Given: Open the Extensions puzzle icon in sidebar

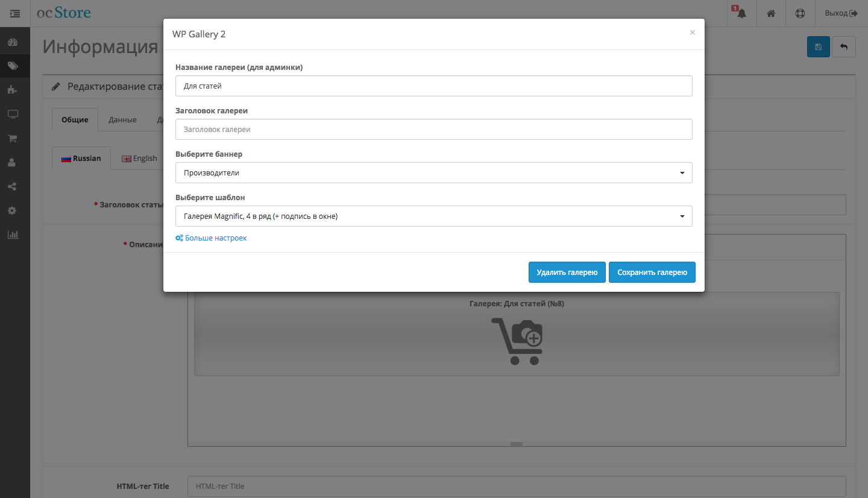Looking at the screenshot, I should click(x=13, y=90).
